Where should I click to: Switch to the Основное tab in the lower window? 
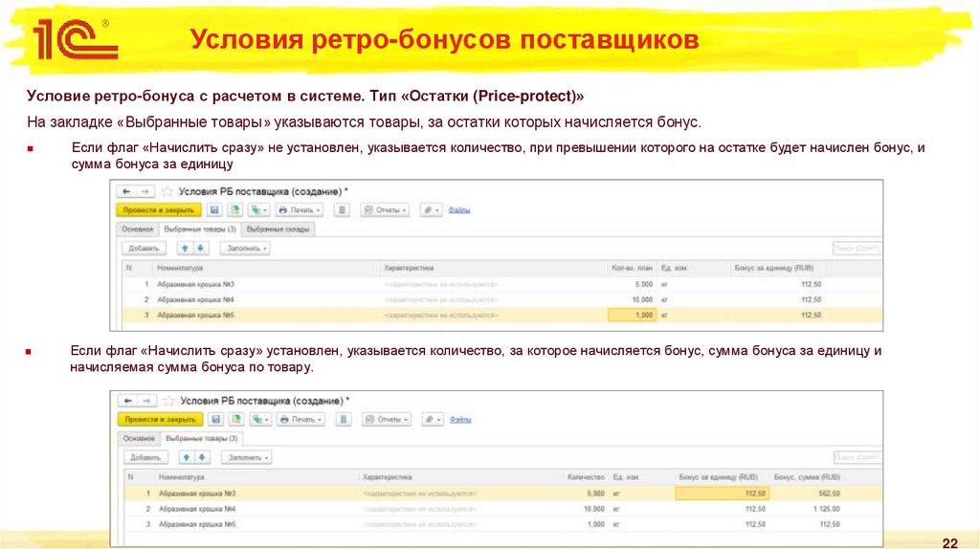point(139,439)
